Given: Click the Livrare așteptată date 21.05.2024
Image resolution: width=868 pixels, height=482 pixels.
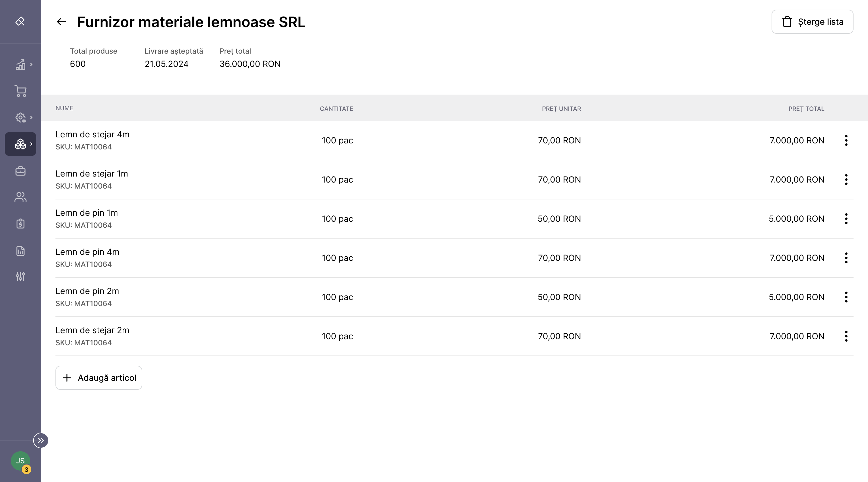Looking at the screenshot, I should coord(175,64).
